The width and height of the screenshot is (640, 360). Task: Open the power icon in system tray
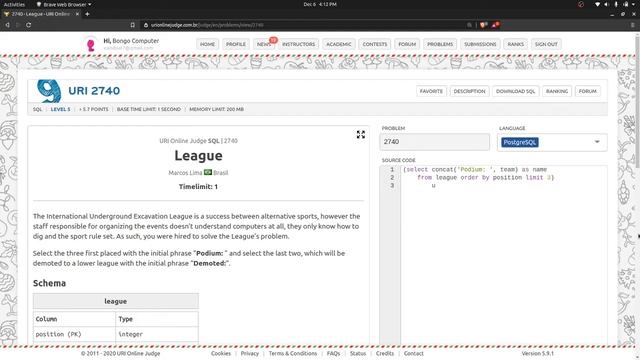(x=626, y=4)
